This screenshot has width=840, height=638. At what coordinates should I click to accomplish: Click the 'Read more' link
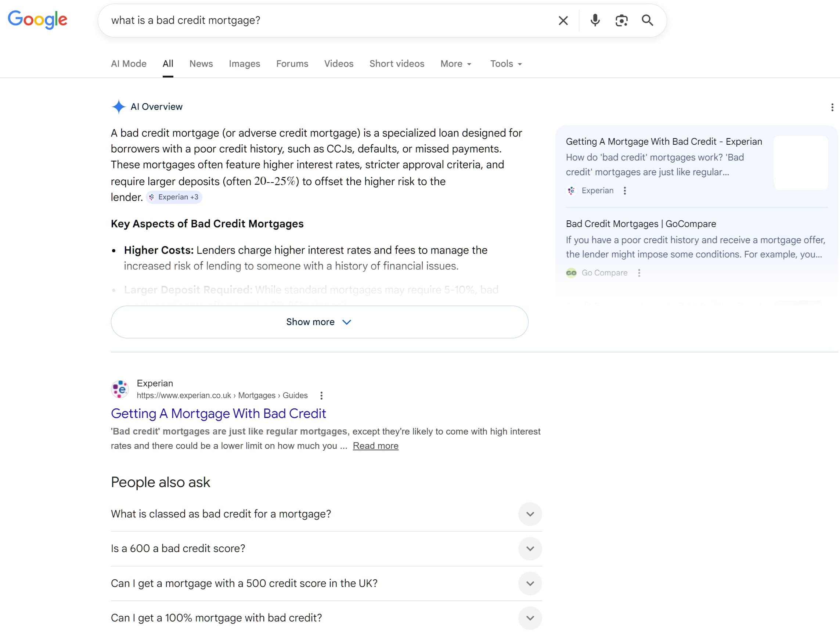[376, 446]
